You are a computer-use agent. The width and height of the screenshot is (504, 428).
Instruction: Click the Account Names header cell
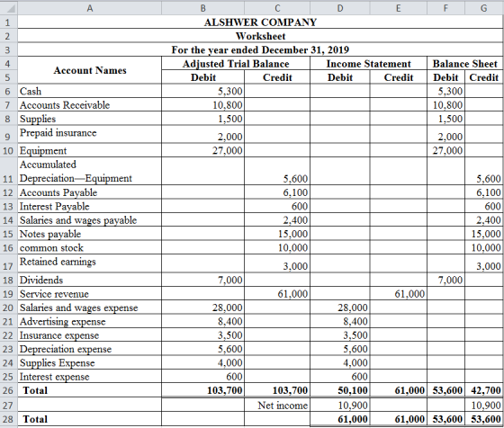click(90, 70)
